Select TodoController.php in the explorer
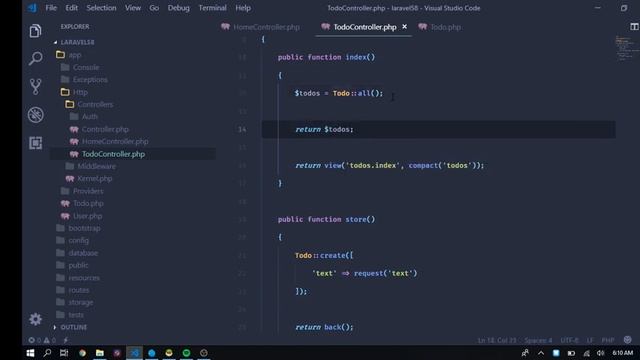 [x=113, y=154]
